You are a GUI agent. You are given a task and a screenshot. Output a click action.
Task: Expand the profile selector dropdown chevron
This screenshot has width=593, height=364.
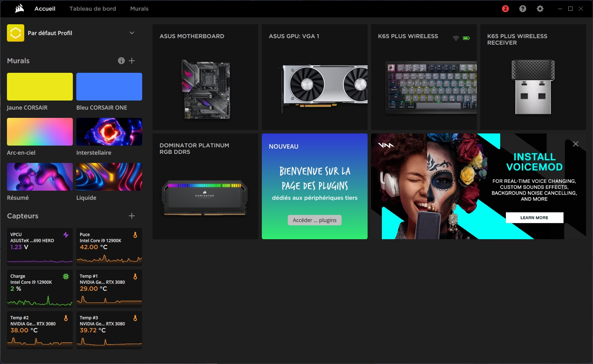coord(132,33)
